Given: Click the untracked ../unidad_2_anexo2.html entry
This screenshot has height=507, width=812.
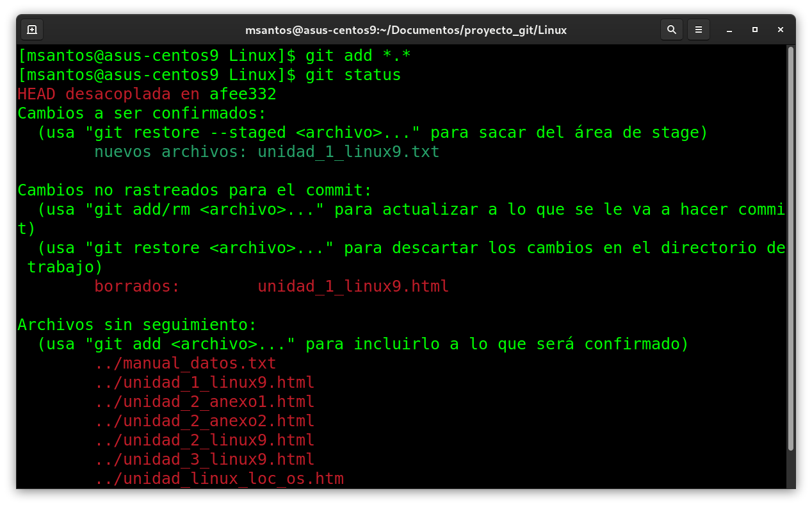Looking at the screenshot, I should tap(205, 421).
